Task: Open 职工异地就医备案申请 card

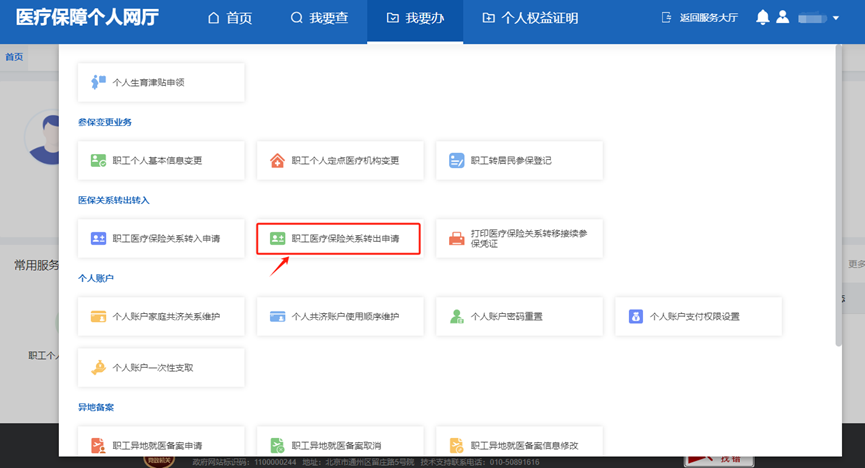Action: (161, 442)
